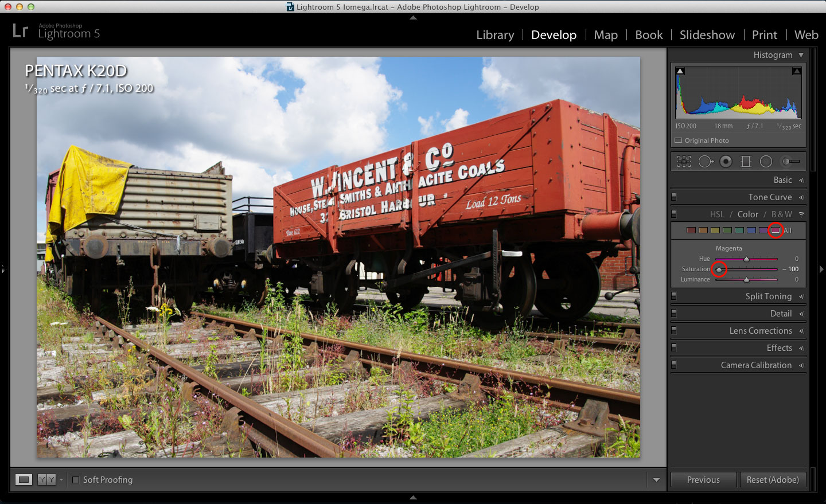826x504 pixels.
Task: Collapse the HSL / Color / B&W panel triangle
Action: 801,214
